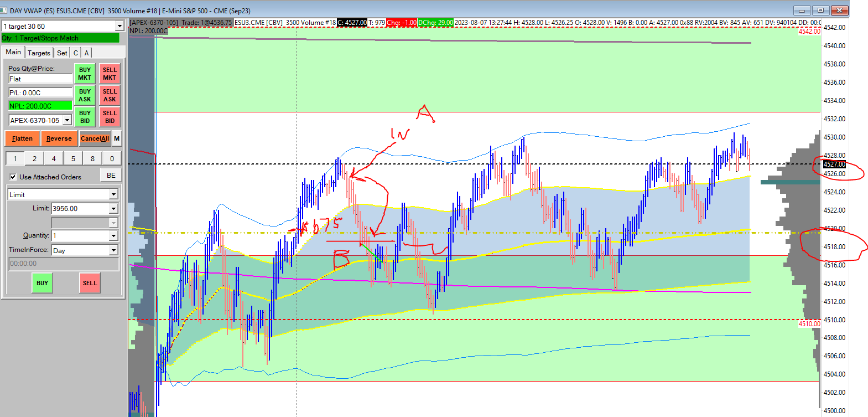Viewport: 868px width, 417px height.
Task: Select quantity preset button 5
Action: coord(73,158)
